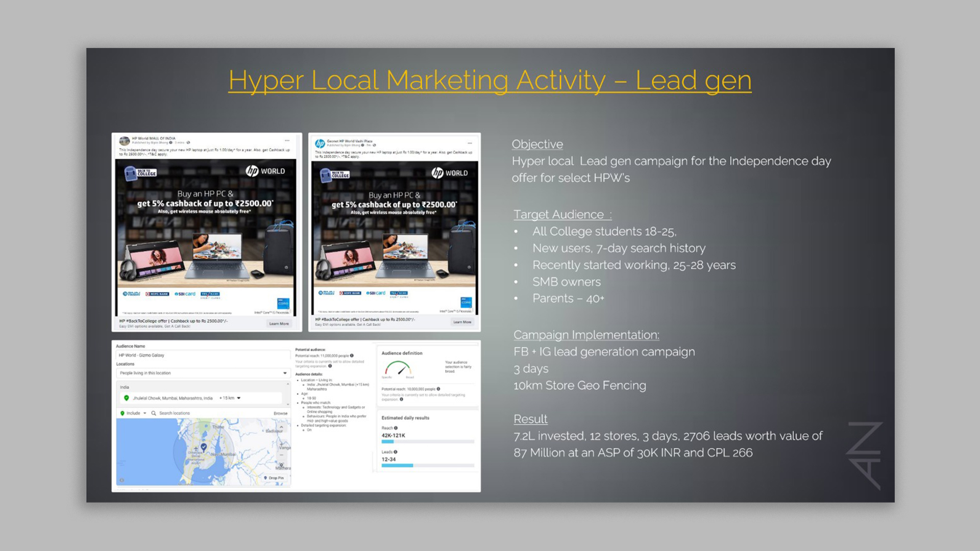
Task: Click Learn More on Geonet HP World Vashi Plaza ad
Action: [462, 322]
